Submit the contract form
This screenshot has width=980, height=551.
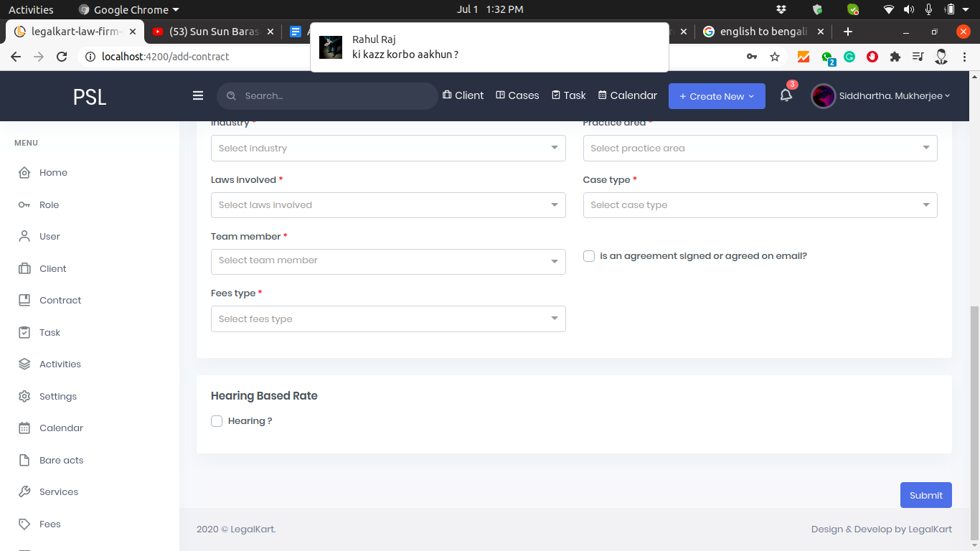(x=925, y=495)
